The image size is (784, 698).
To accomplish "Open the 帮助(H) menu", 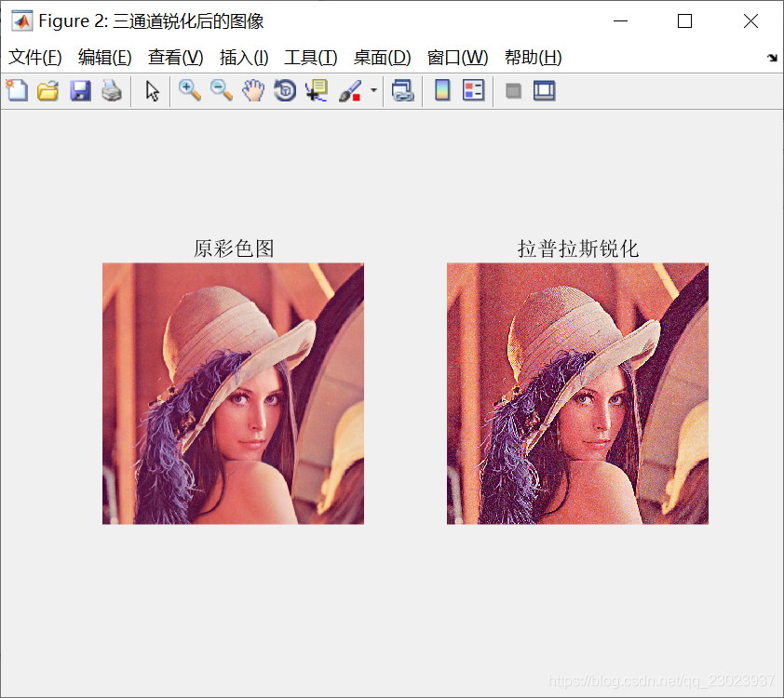I will (x=533, y=58).
